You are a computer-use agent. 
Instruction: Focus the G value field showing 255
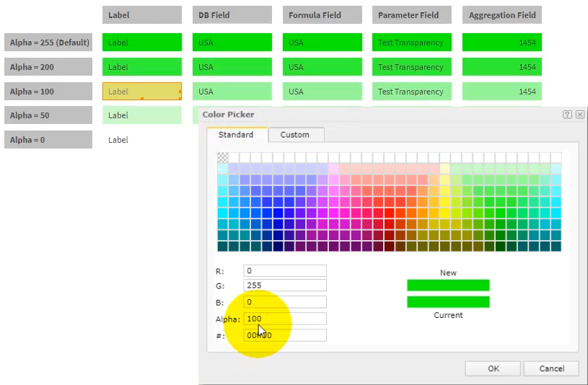[285, 286]
